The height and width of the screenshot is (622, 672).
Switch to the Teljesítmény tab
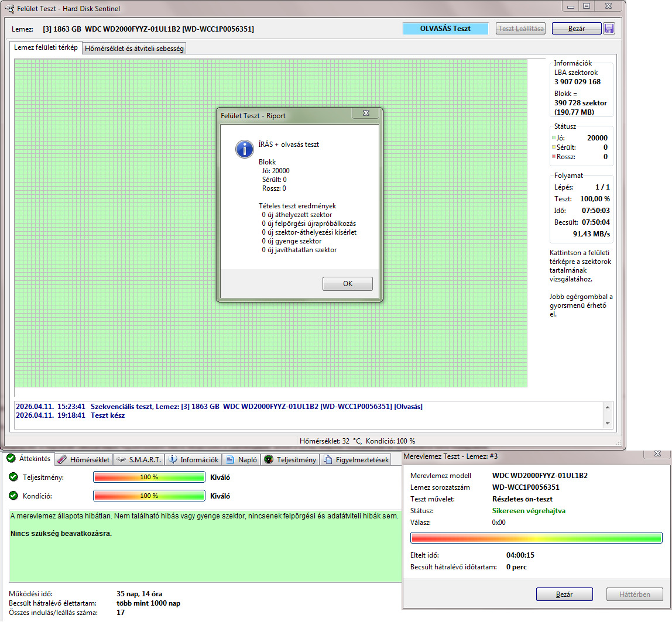pyautogui.click(x=290, y=460)
